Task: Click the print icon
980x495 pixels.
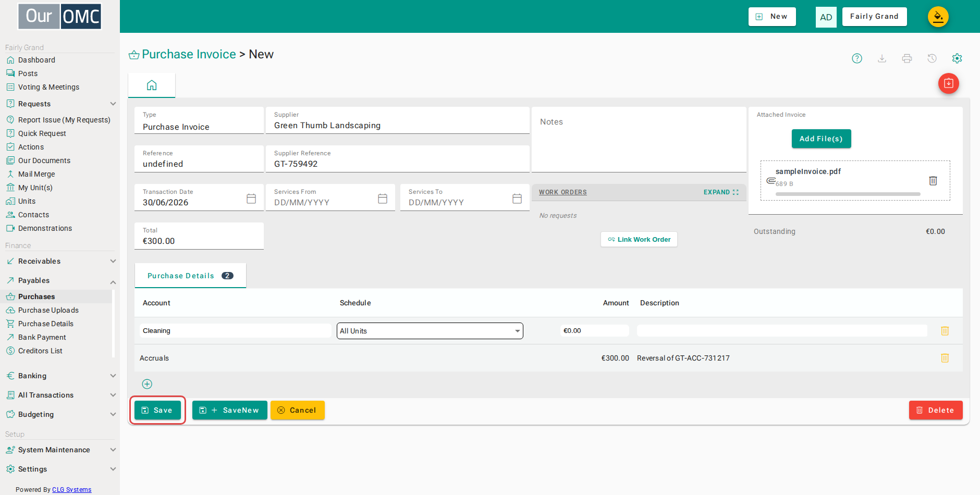Action: 907,58
